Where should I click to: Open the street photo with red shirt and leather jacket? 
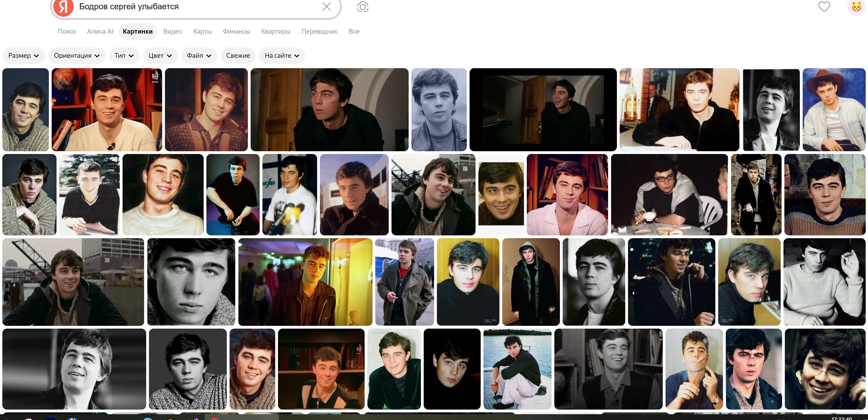405,282
